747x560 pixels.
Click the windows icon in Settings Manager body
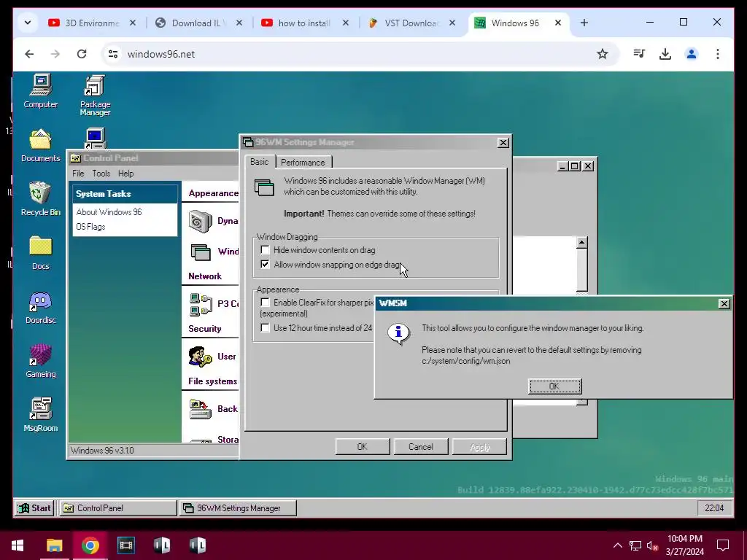pos(264,187)
